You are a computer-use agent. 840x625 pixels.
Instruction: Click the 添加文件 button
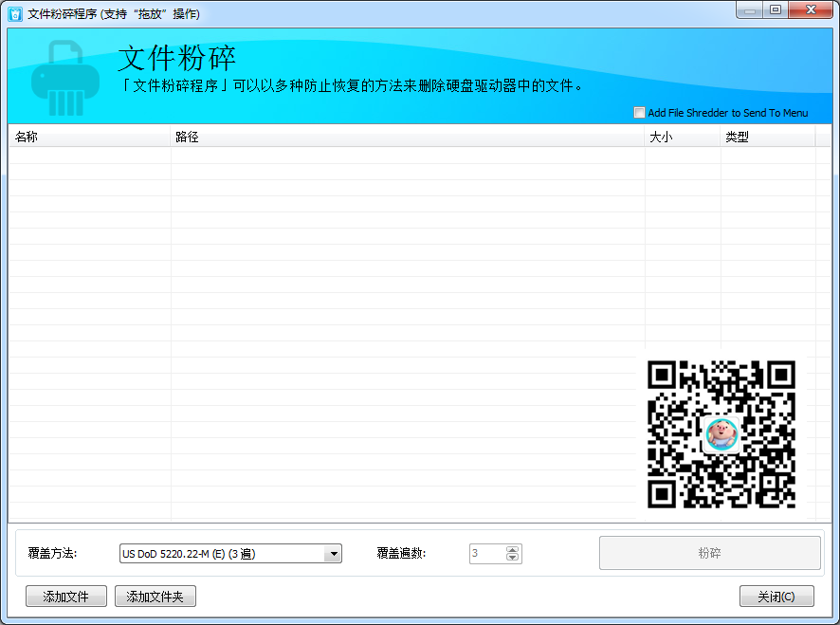[x=66, y=596]
